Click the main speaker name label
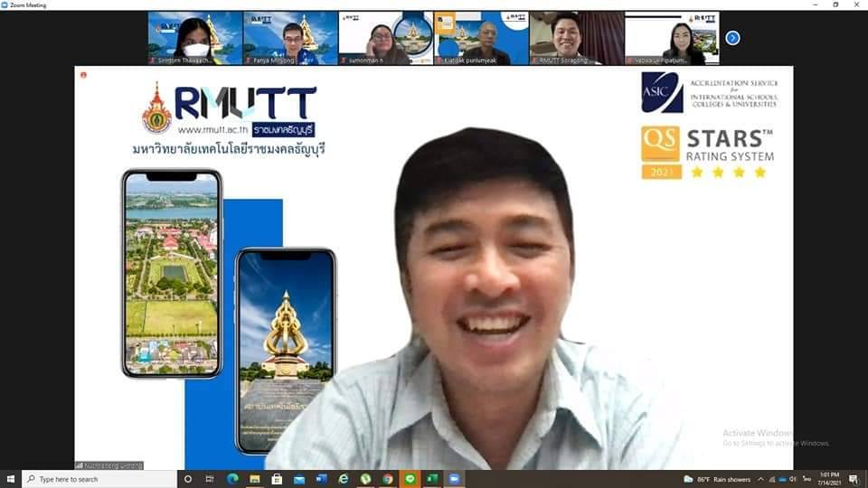Screen dimensions: 868x488 (109, 466)
